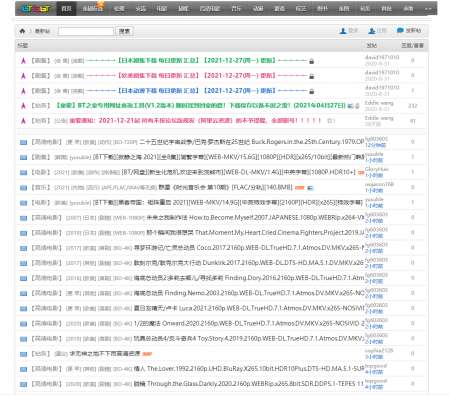
Task: Open the Through.the.Glass.Darkly.2020 thread
Action: (x=249, y=384)
